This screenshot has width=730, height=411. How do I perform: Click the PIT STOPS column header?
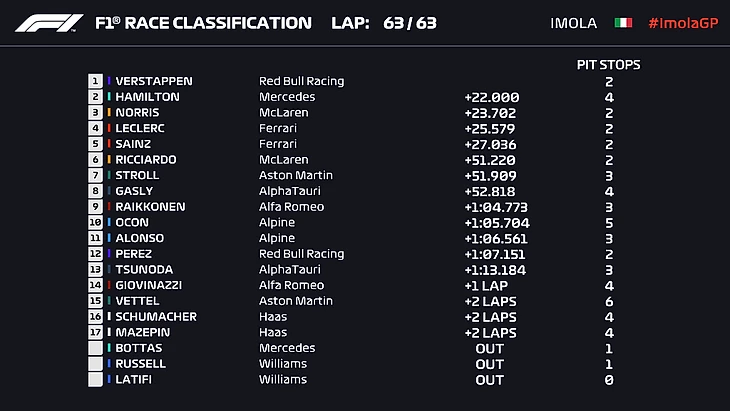pyautogui.click(x=609, y=64)
